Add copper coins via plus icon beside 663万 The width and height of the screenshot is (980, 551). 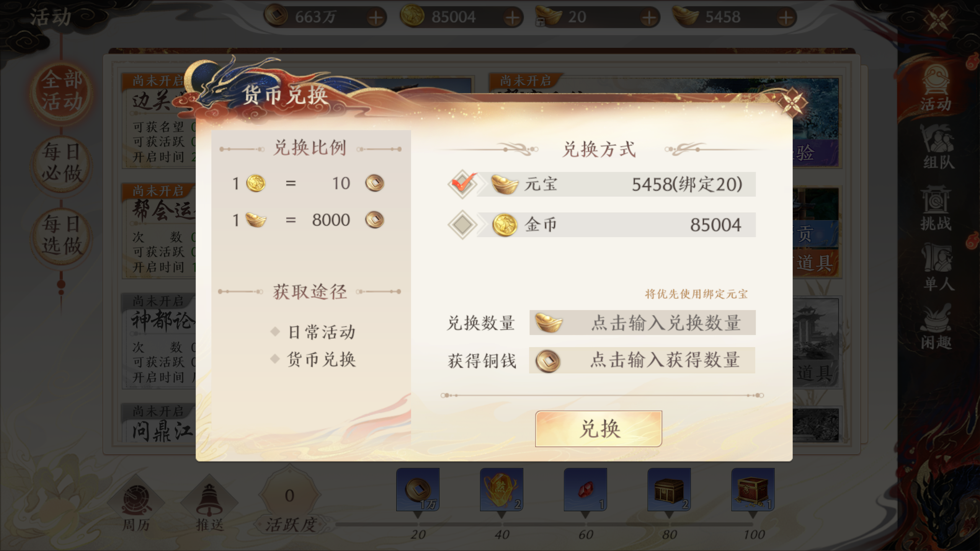tap(376, 17)
